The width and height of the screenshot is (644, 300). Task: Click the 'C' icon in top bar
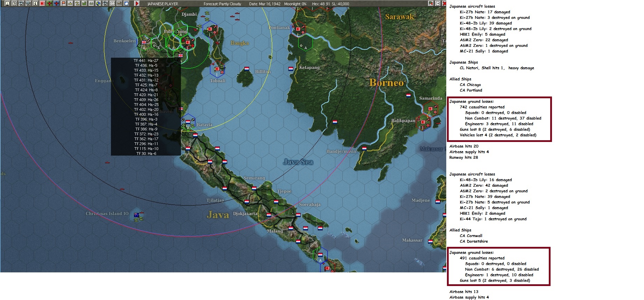437,3
